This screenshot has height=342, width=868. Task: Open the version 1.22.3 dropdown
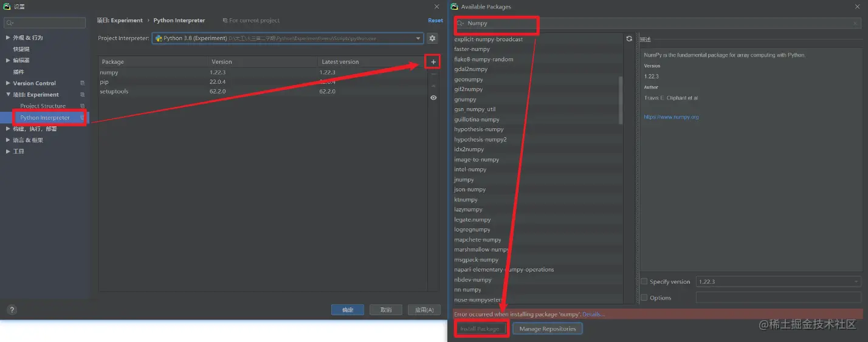pyautogui.click(x=779, y=282)
